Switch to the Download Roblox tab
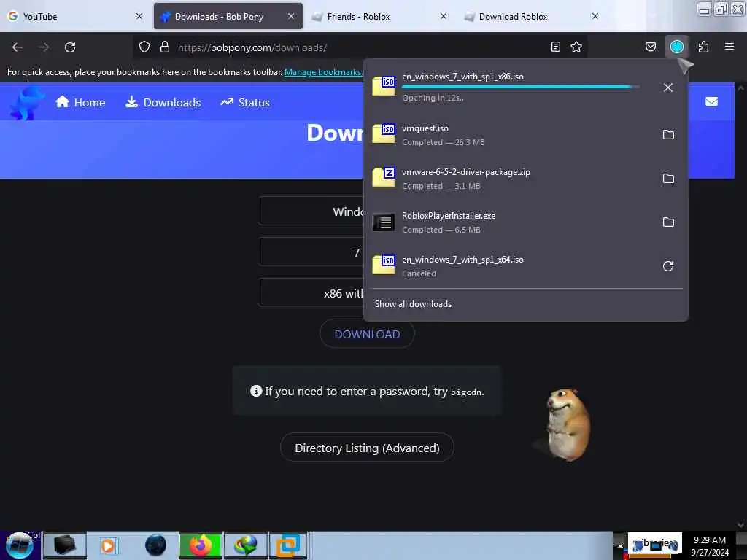This screenshot has height=560, width=747. [532, 17]
